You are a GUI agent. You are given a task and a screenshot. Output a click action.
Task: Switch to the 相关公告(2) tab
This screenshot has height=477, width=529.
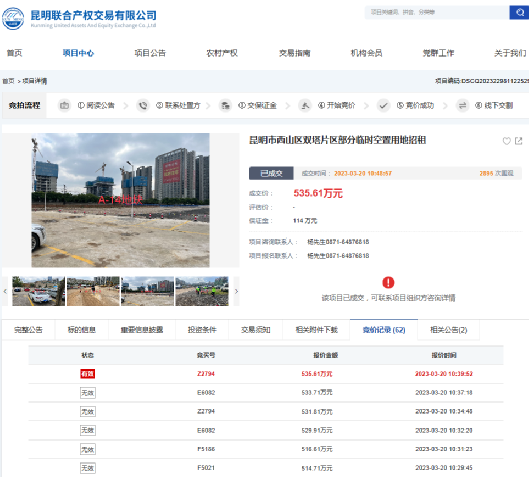(449, 330)
